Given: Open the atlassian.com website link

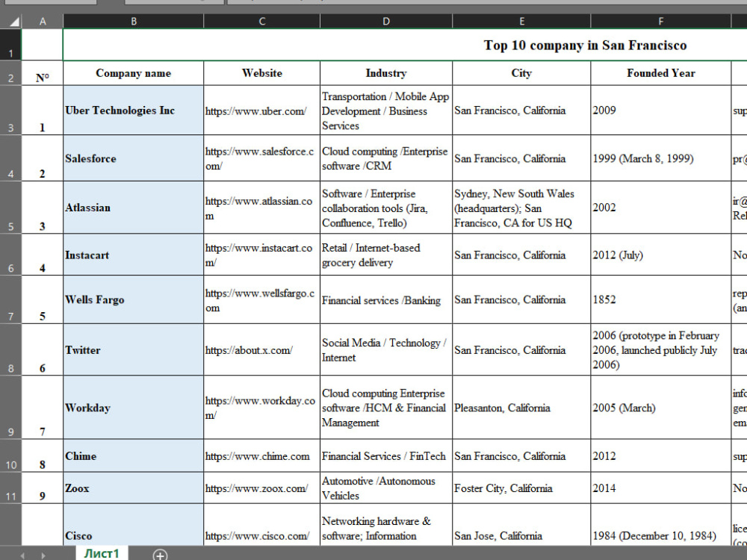Looking at the screenshot, I should coord(258,208).
